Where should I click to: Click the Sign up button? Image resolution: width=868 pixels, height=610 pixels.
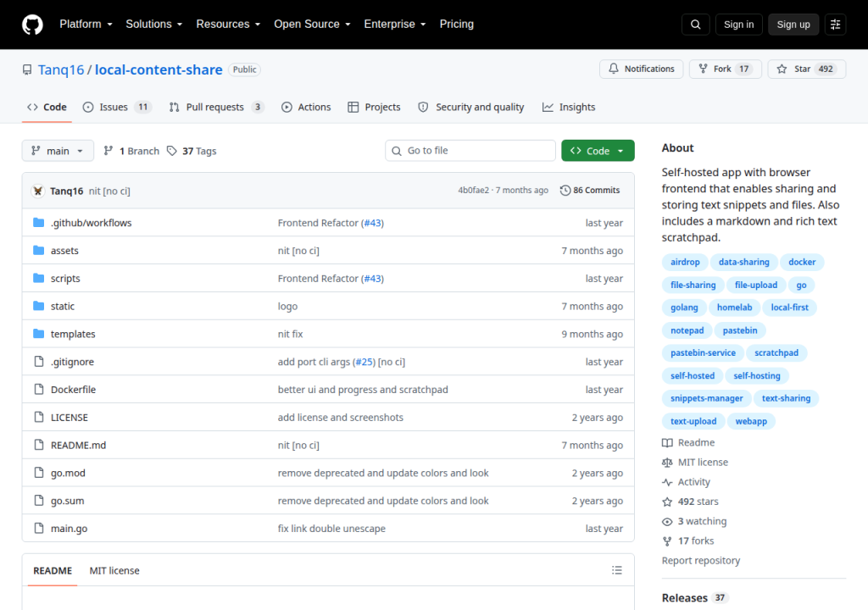pyautogui.click(x=793, y=25)
